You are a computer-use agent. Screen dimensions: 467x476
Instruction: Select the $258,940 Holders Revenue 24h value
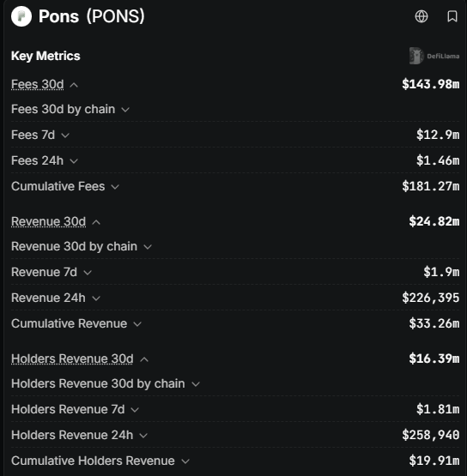pyautogui.click(x=431, y=435)
